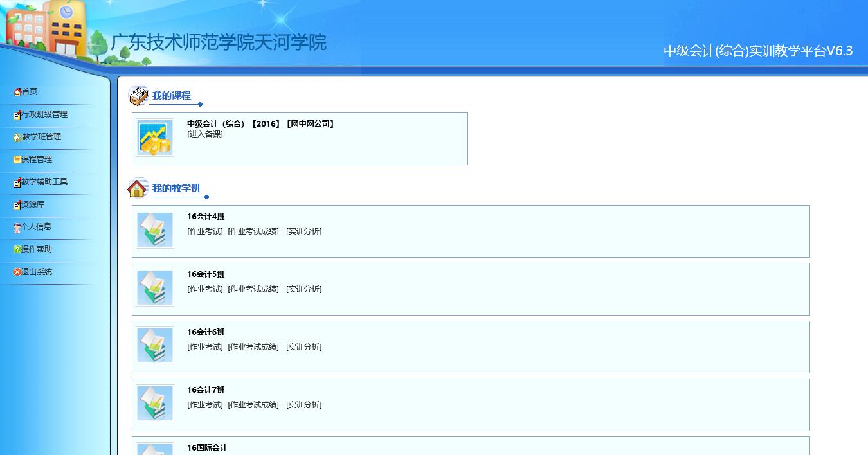This screenshot has width=868, height=455.
Task: Open 资源库 from the sidebar
Action: [33, 204]
